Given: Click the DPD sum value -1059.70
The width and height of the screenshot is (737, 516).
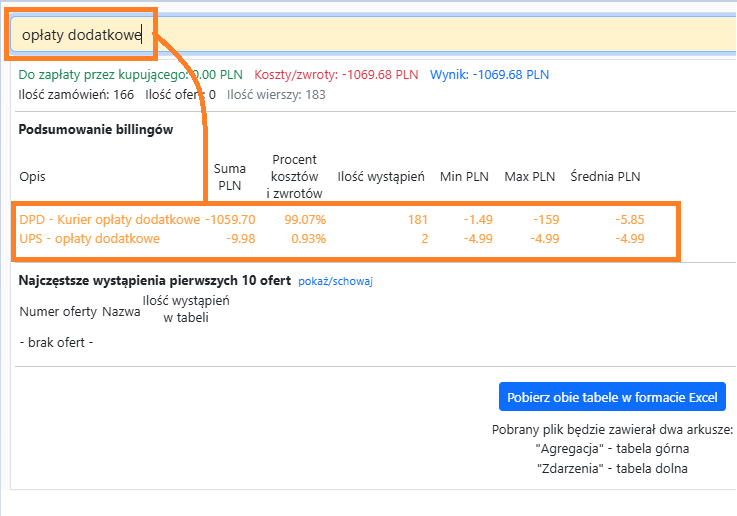Looking at the screenshot, I should [x=230, y=219].
